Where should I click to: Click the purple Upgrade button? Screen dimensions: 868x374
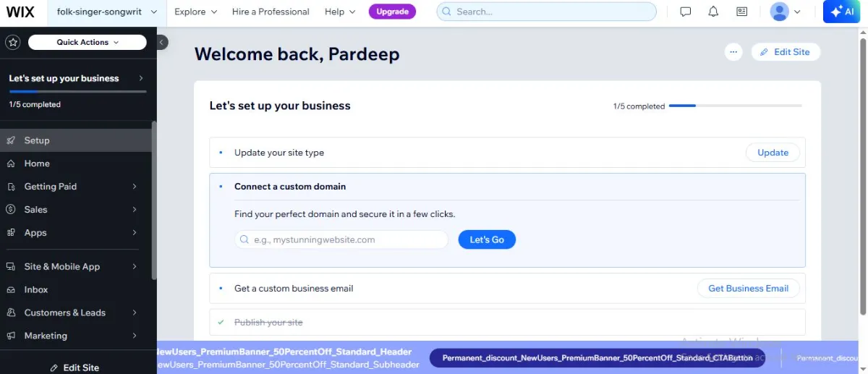point(393,12)
